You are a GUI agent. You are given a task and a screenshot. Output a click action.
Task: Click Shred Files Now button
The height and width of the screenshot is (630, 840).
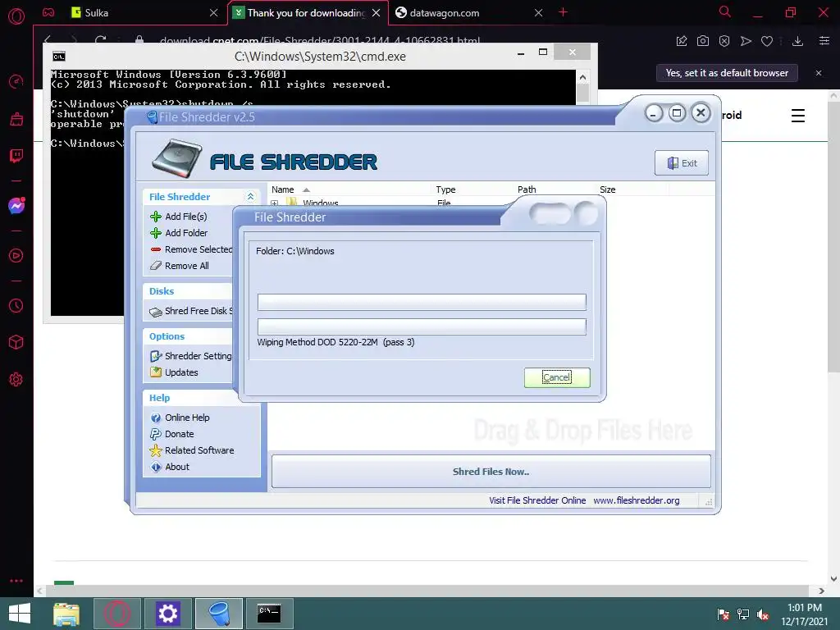[491, 472]
